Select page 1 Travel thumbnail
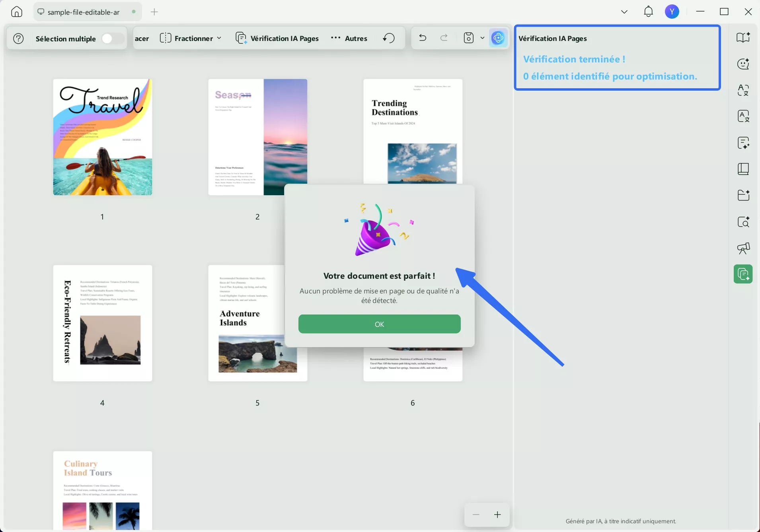The image size is (760, 532). tap(103, 137)
